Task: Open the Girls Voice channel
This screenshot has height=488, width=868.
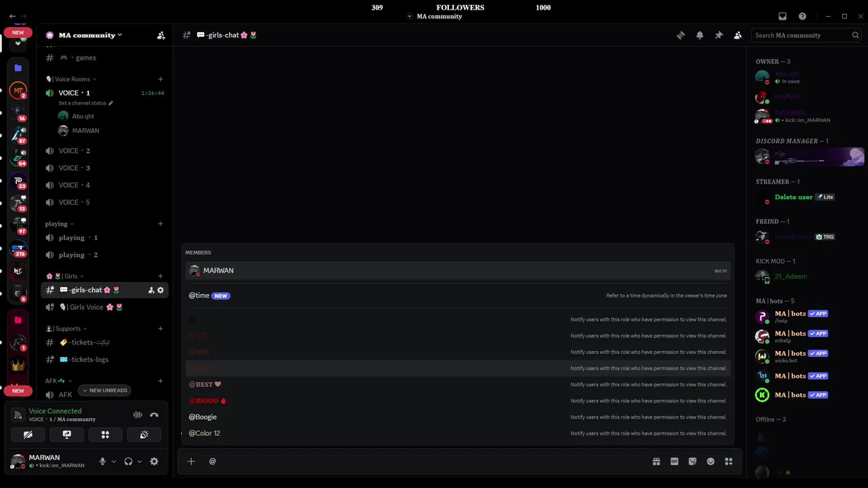Action: pyautogui.click(x=104, y=307)
